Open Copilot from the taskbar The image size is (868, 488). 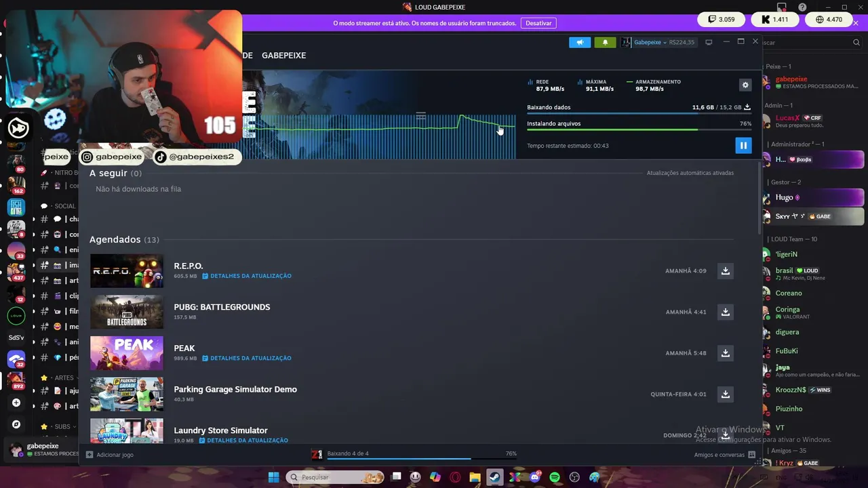435,477
